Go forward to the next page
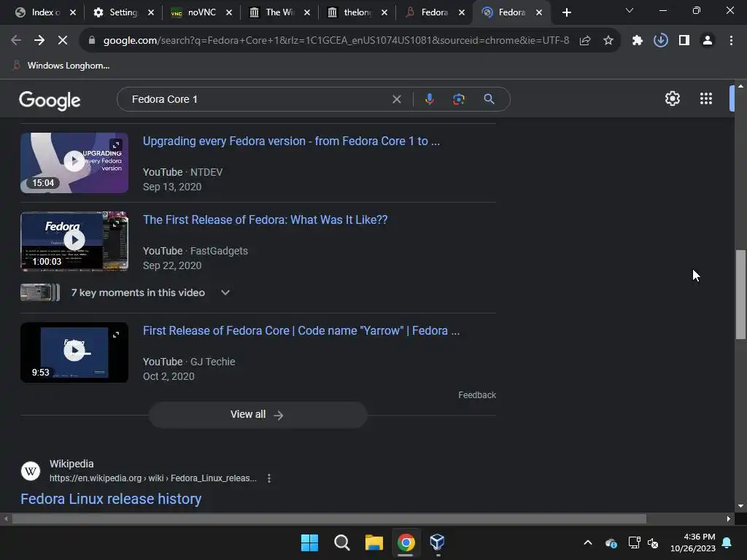 (x=39, y=41)
